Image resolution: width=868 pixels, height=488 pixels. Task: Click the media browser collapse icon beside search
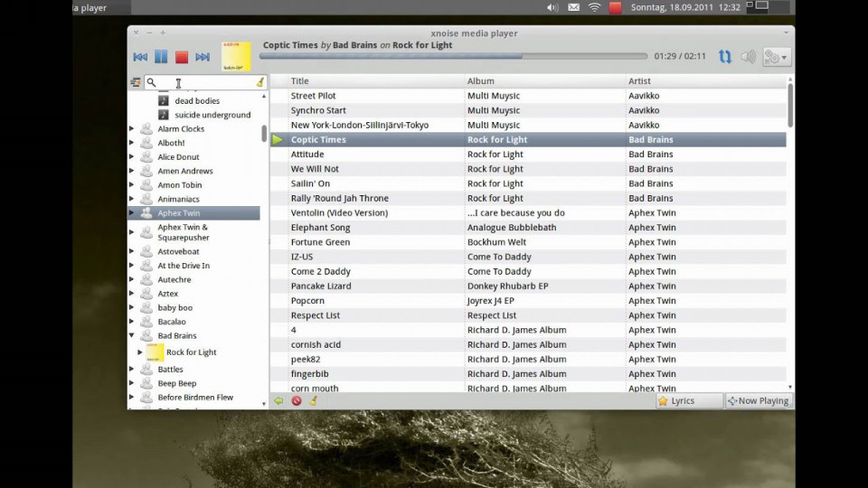[135, 82]
